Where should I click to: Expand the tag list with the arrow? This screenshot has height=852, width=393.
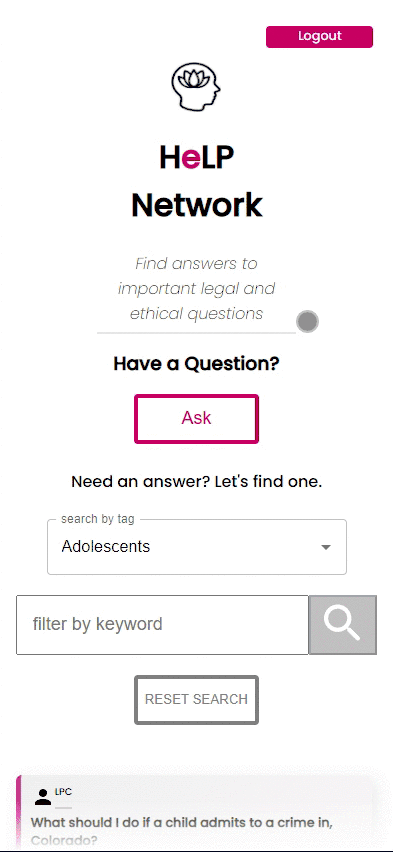point(326,547)
